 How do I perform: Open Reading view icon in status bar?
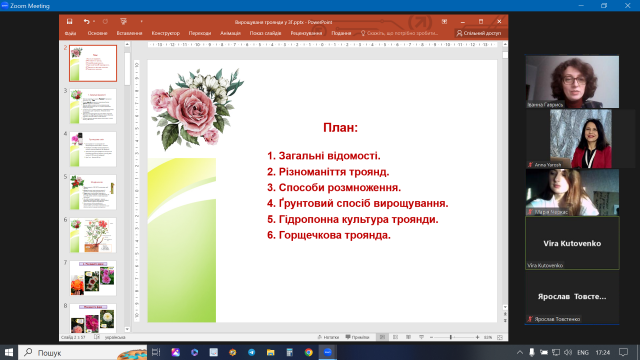408,337
